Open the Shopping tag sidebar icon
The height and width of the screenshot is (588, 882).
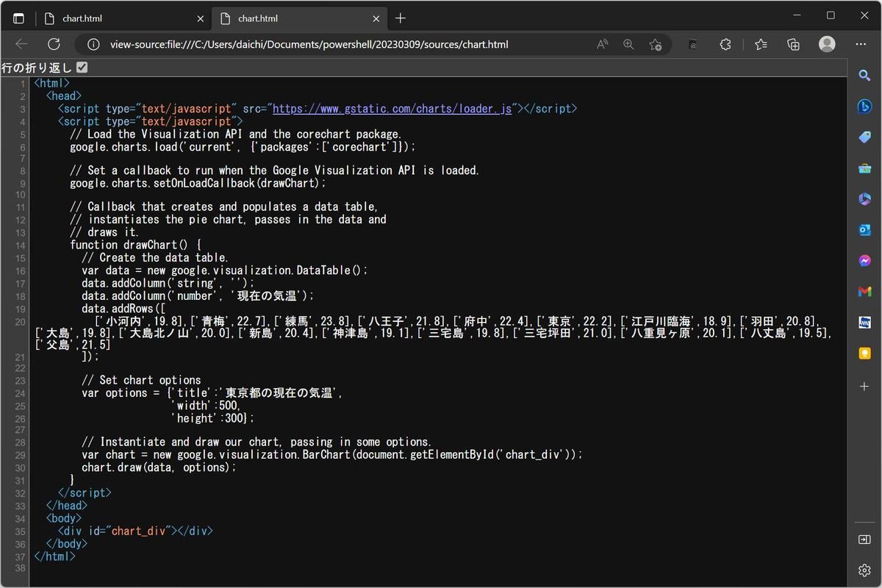864,137
